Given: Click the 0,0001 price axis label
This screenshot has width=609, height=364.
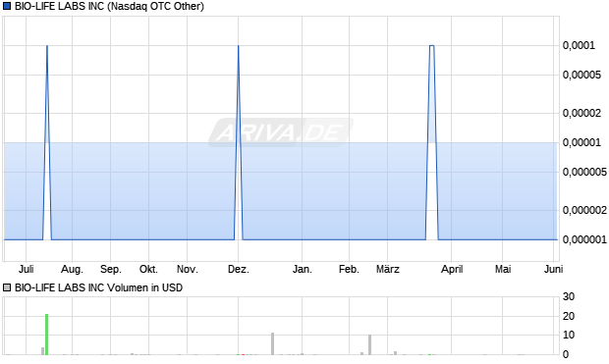Looking at the screenshot, I should click(x=579, y=45).
